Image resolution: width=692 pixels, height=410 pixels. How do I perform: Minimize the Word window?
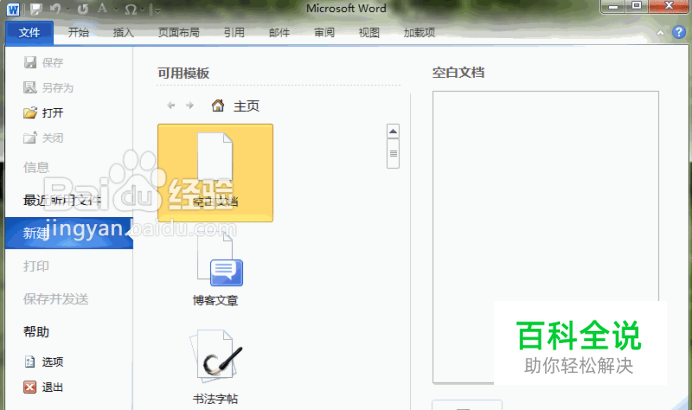tap(614, 7)
